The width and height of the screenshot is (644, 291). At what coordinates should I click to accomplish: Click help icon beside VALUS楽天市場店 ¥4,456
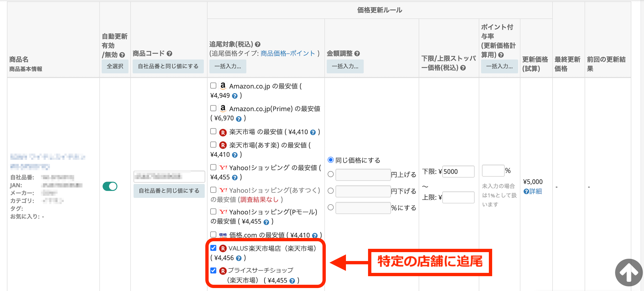239,258
